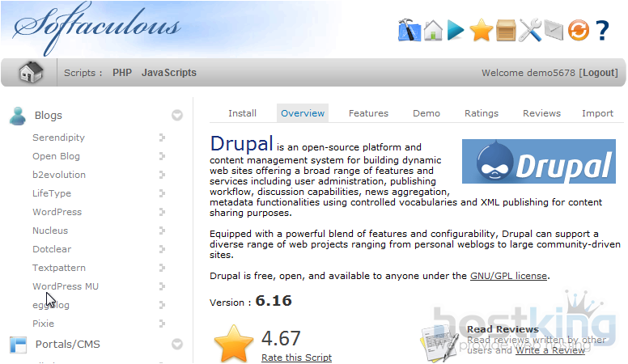
Task: Select Serendipity in the Blogs list
Action: tap(58, 138)
